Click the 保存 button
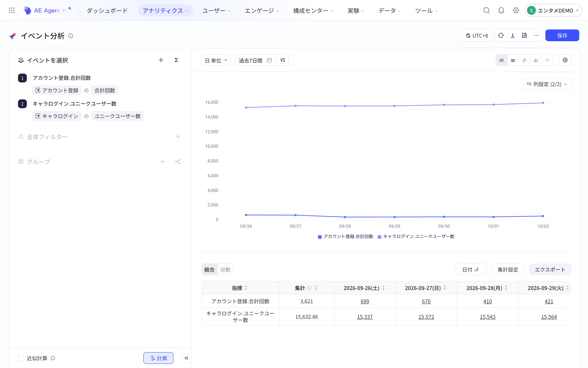The image size is (588, 368). pyautogui.click(x=562, y=36)
